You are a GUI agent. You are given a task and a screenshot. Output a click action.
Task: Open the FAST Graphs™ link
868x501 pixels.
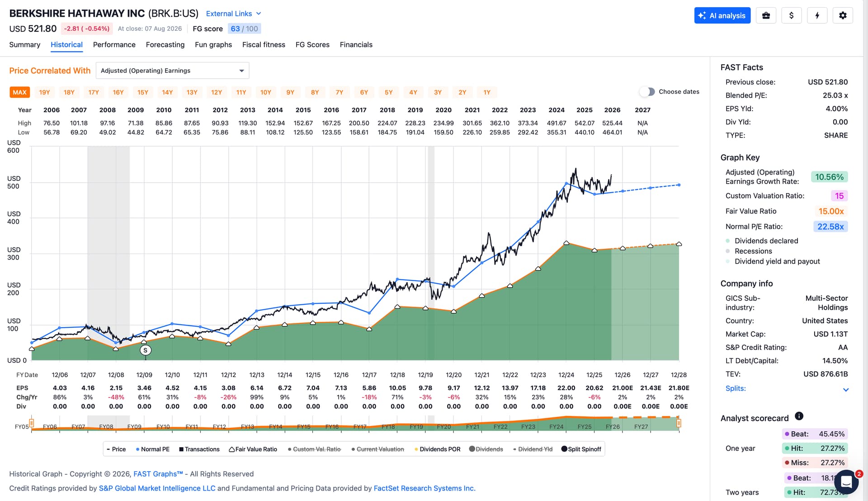pos(158,474)
